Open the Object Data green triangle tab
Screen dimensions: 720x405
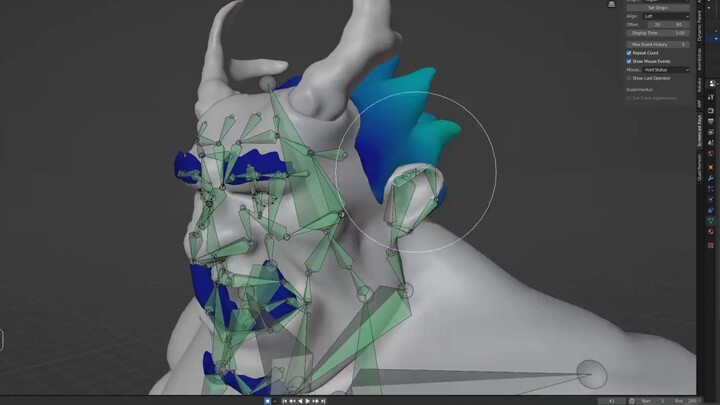pyautogui.click(x=711, y=221)
